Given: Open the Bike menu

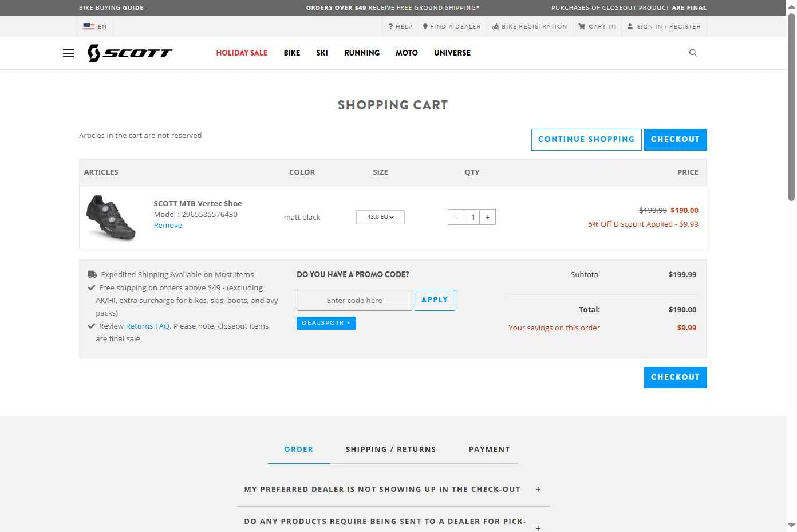Looking at the screenshot, I should pyautogui.click(x=292, y=53).
